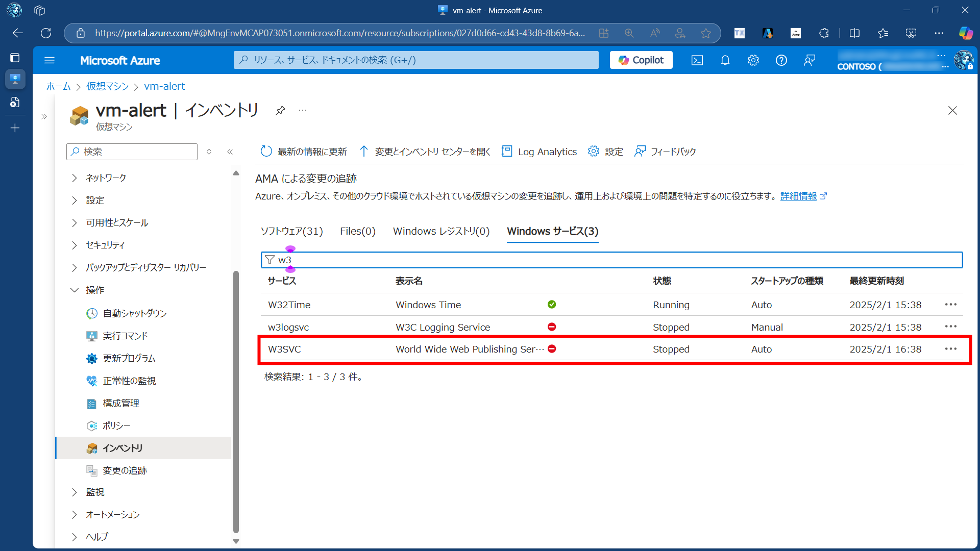Click the w3 filter input field
The height and width of the screenshot is (551, 980).
(612, 260)
